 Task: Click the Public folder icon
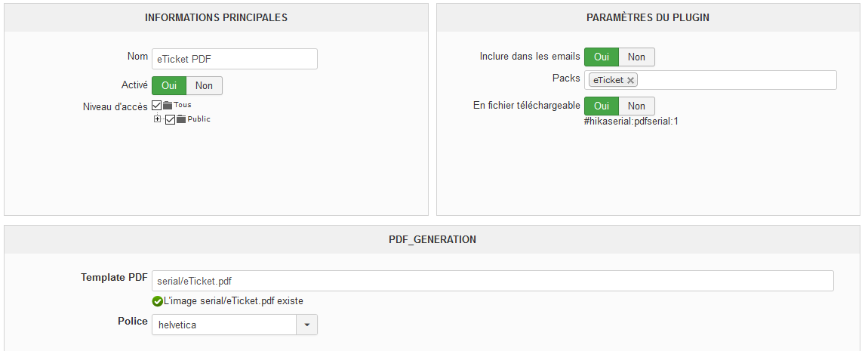181,119
